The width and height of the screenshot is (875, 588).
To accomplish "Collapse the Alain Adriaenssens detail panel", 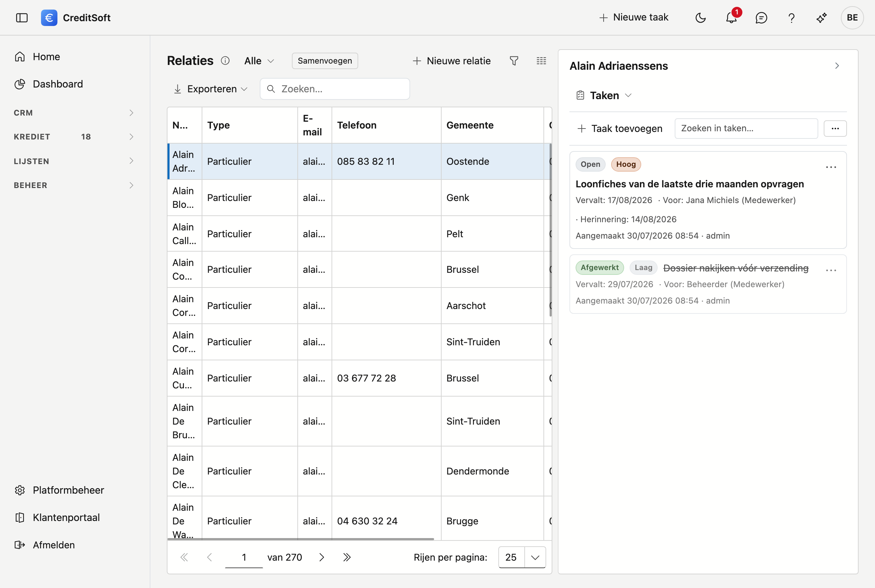I will point(837,66).
